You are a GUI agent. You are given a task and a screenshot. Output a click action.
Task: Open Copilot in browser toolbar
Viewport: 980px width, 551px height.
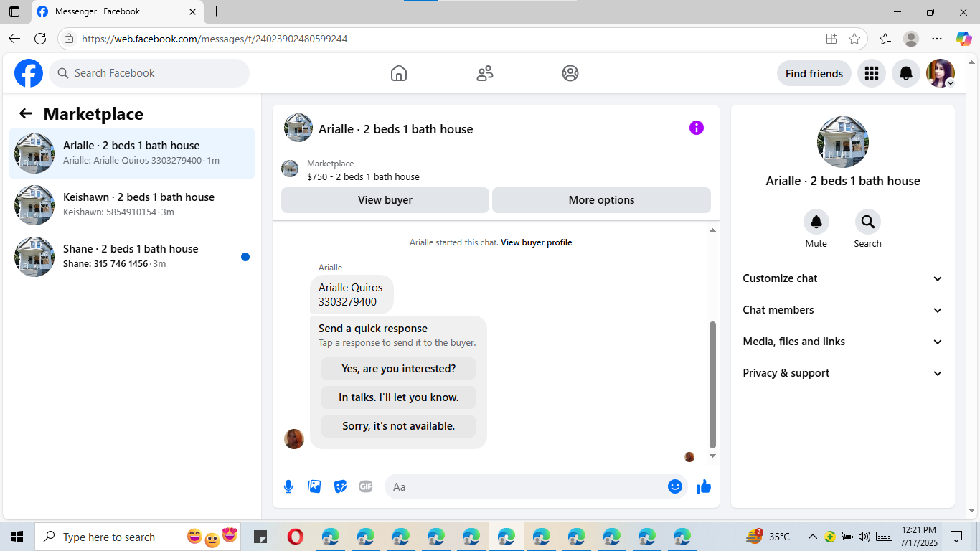pos(963,39)
